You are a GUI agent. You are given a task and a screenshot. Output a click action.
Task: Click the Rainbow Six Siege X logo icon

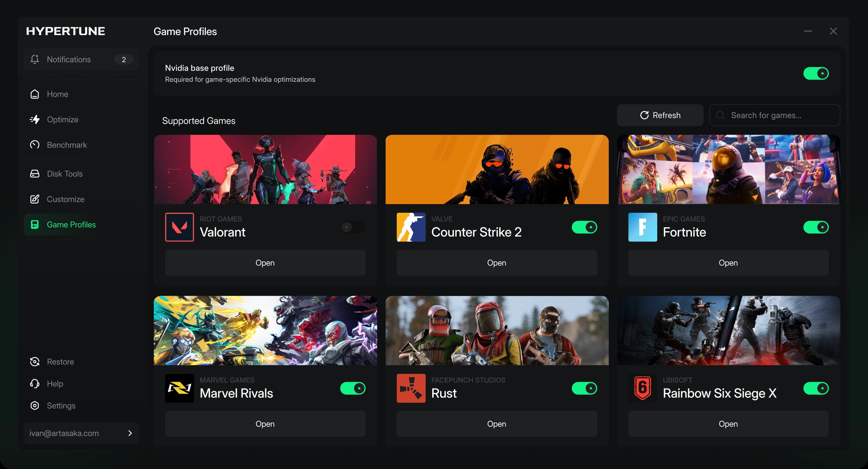[x=643, y=388]
